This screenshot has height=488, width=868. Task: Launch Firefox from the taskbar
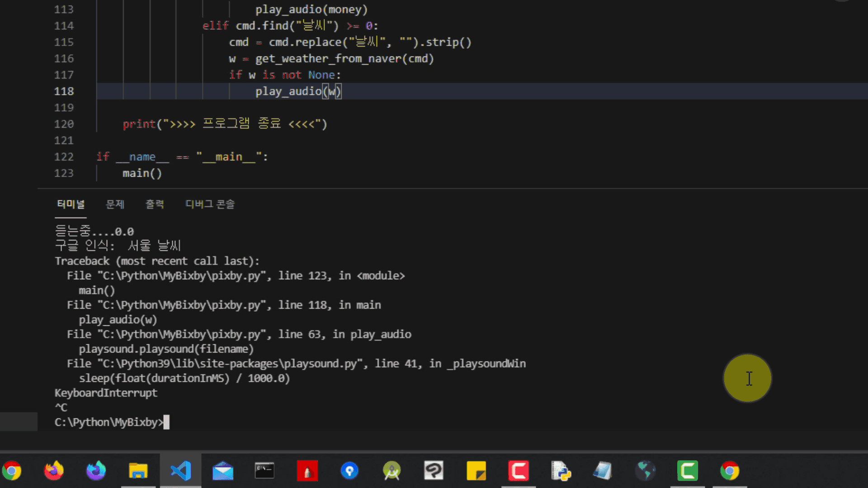coord(54,471)
